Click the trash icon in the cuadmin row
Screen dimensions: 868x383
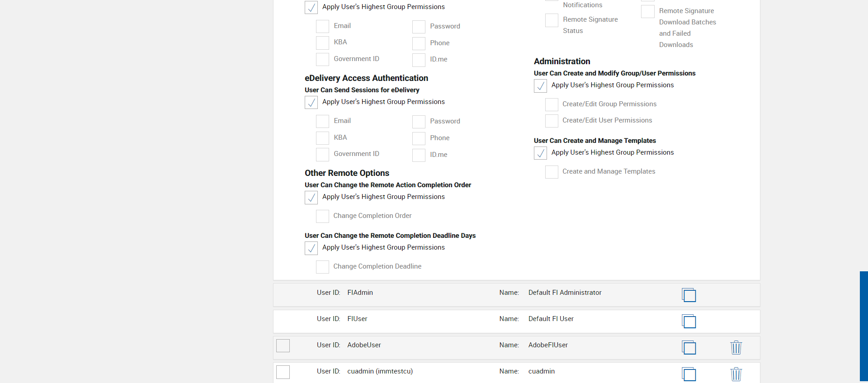pyautogui.click(x=736, y=374)
